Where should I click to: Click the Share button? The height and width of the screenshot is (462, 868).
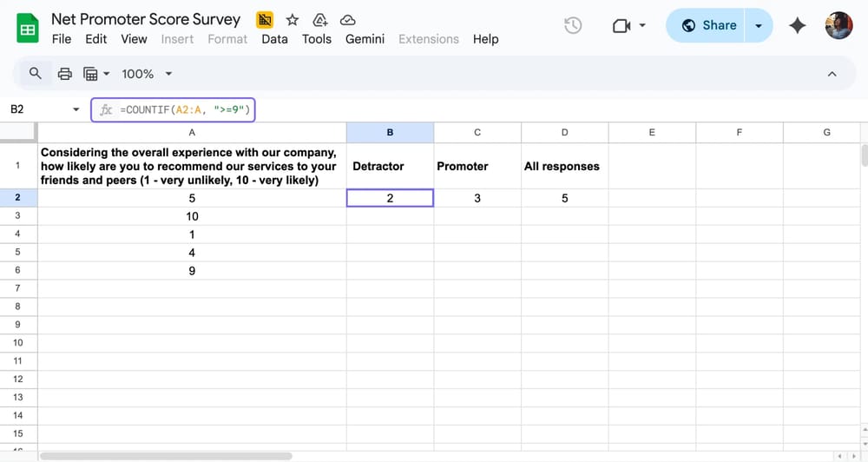pos(709,25)
